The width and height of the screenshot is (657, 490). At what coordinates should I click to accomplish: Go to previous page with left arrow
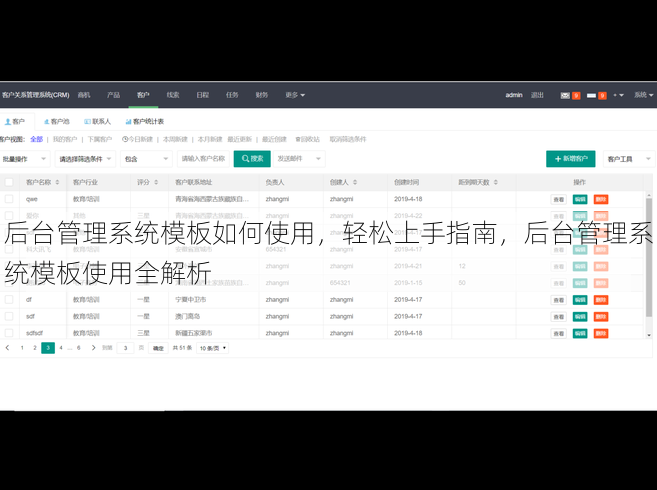pyautogui.click(x=7, y=348)
